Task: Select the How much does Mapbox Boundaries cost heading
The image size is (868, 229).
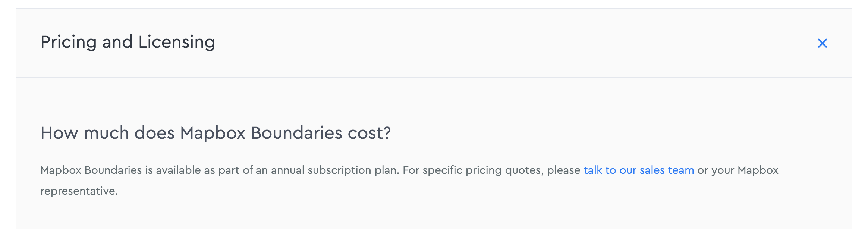Action: point(216,133)
